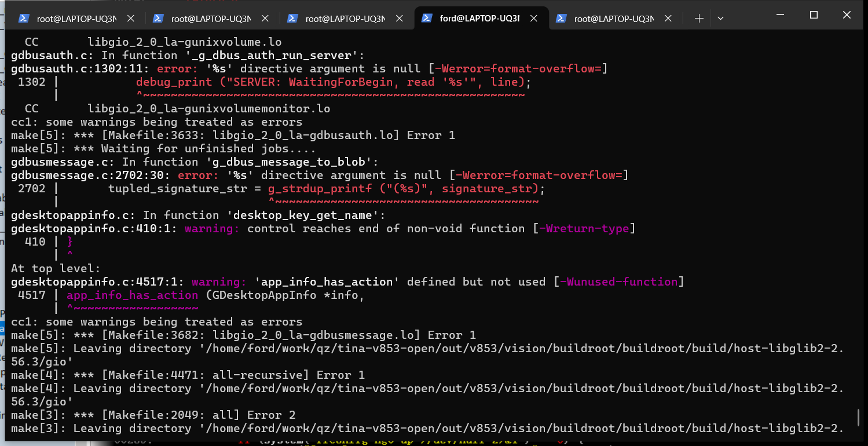Close the Windows Terminal window
The width and height of the screenshot is (868, 446).
tap(847, 15)
